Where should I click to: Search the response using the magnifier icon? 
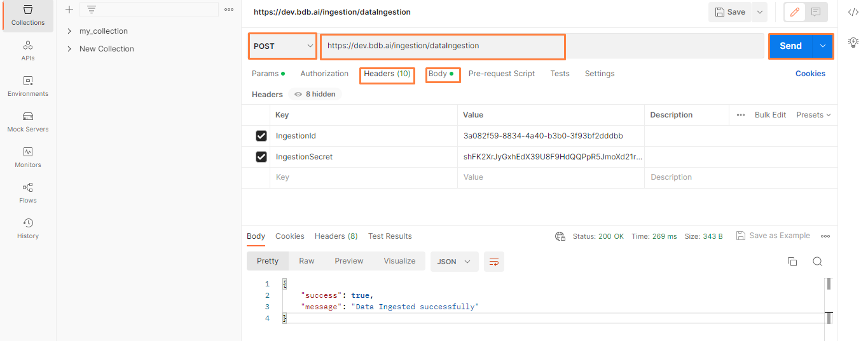point(818,262)
